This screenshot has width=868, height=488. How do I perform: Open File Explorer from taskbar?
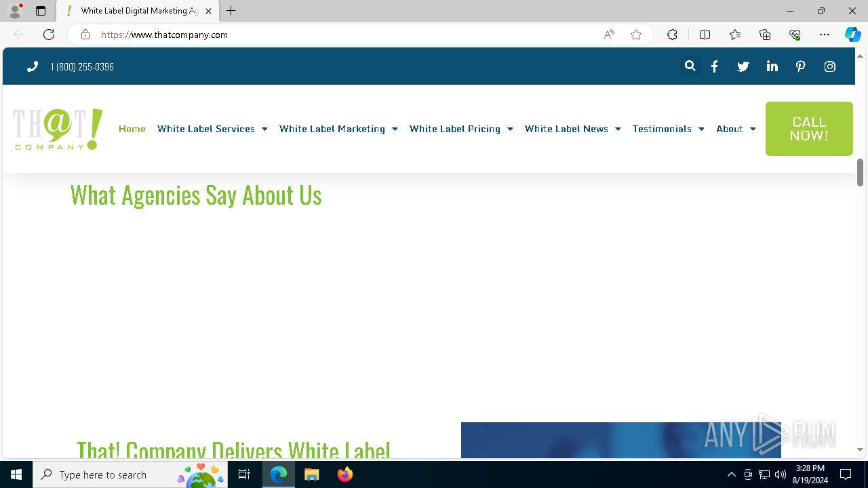[312, 474]
